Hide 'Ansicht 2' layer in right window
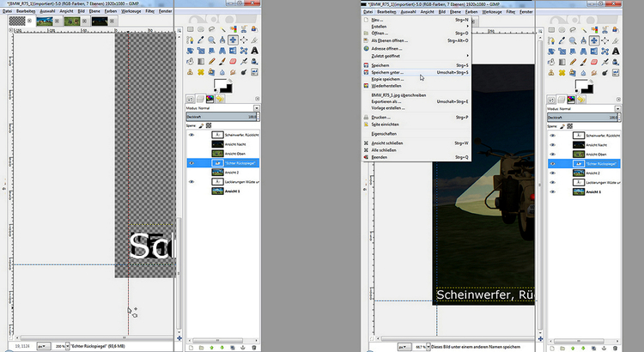 click(x=552, y=173)
